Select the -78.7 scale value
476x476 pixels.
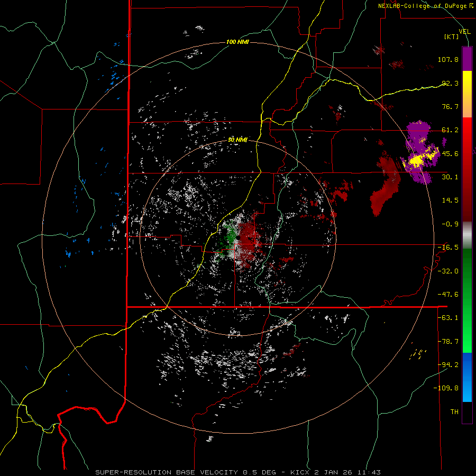(448, 342)
